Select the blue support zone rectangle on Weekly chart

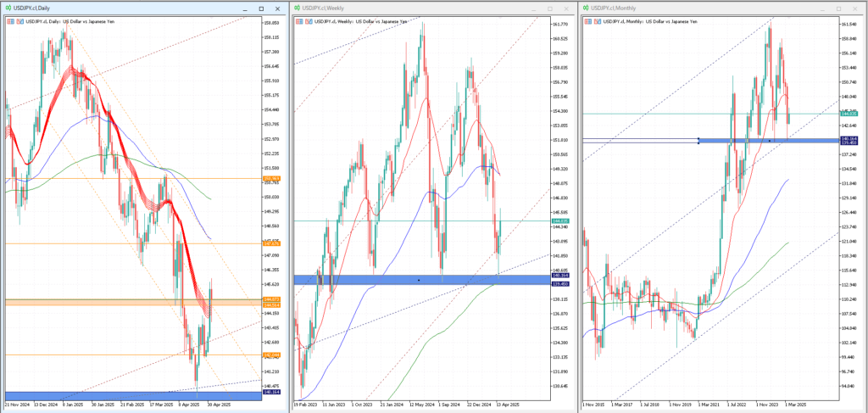[x=422, y=280]
